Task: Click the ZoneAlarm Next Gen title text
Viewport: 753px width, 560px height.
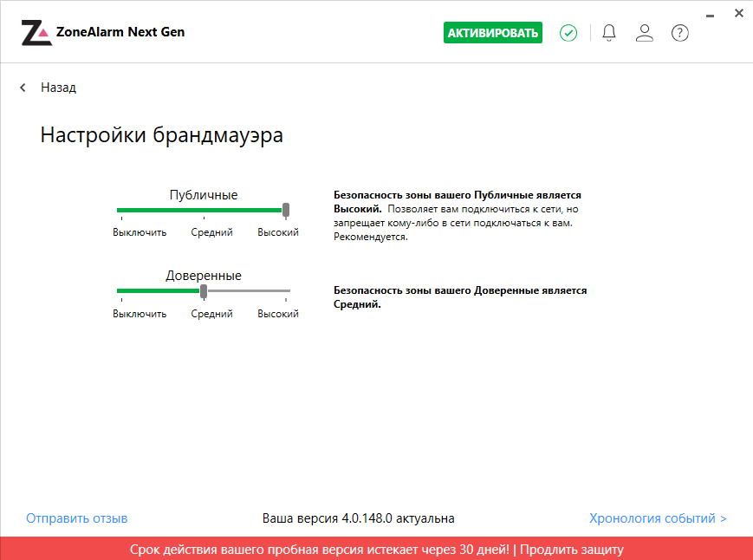Action: click(x=120, y=32)
